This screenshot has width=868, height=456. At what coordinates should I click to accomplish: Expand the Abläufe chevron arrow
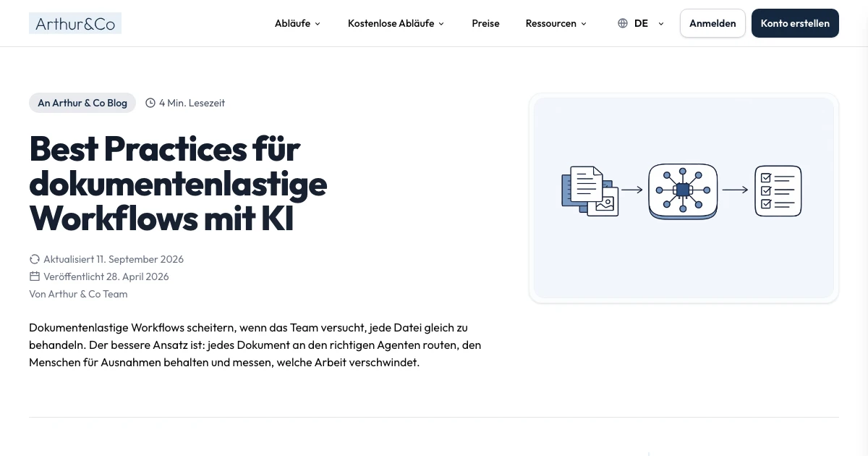coord(318,24)
